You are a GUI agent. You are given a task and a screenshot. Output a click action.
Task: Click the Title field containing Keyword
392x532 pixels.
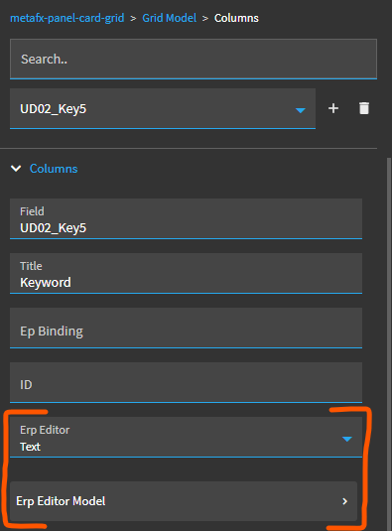187,274
